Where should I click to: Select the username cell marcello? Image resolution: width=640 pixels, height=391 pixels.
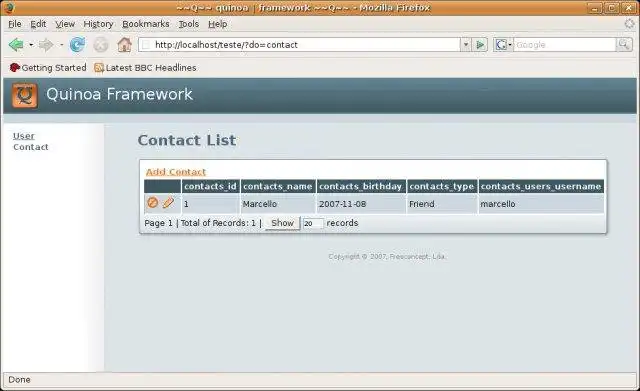(x=541, y=204)
